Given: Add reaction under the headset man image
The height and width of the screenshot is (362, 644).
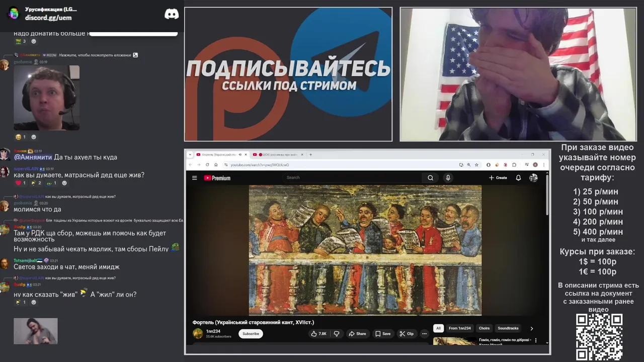Looking at the screenshot, I should 34,137.
